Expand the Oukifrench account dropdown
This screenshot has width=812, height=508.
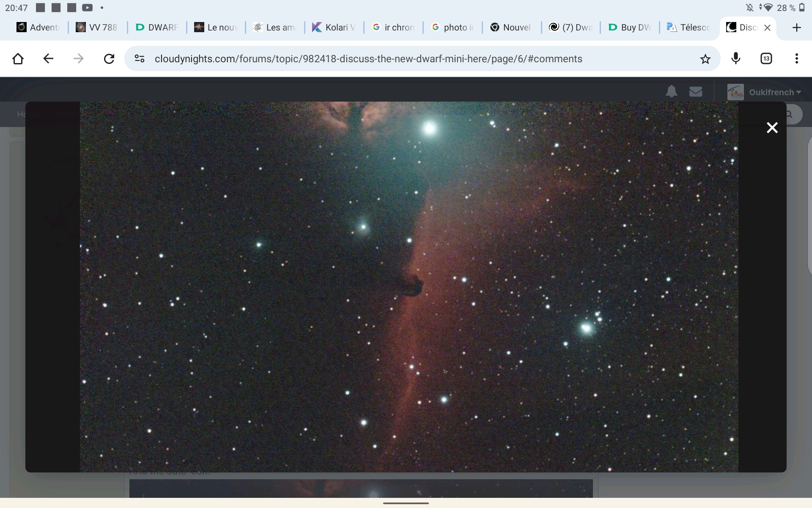(775, 92)
